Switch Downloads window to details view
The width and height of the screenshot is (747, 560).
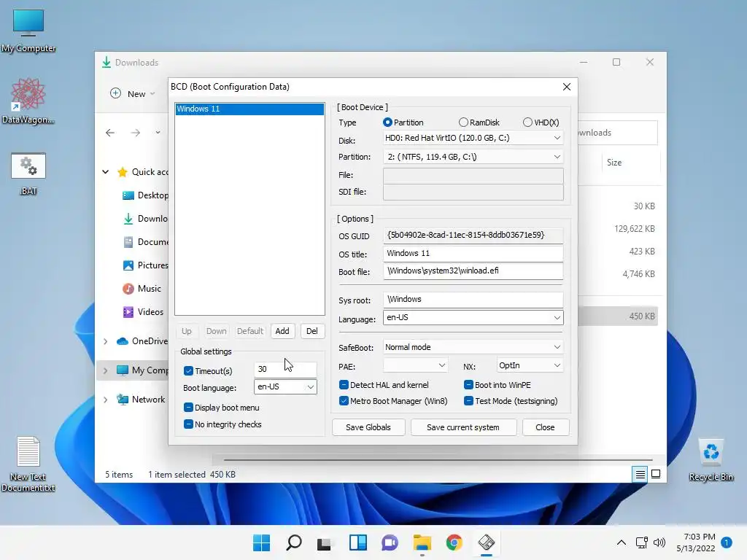(640, 474)
